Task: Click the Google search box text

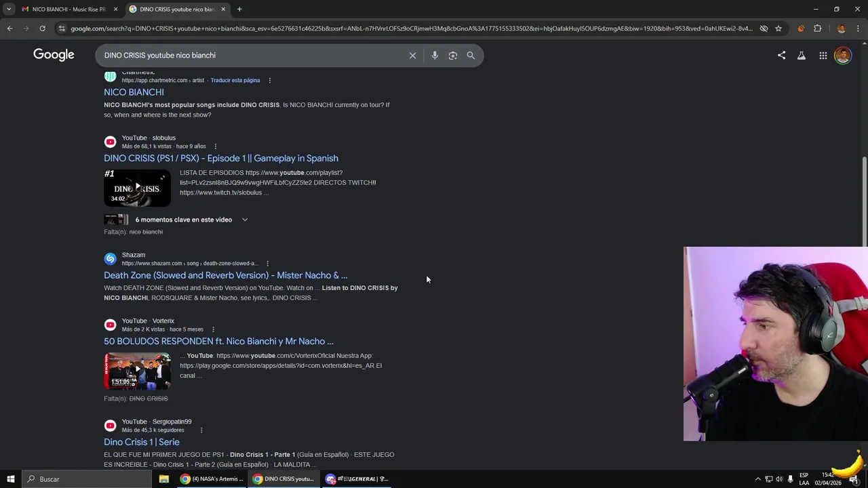Action: [x=160, y=56]
